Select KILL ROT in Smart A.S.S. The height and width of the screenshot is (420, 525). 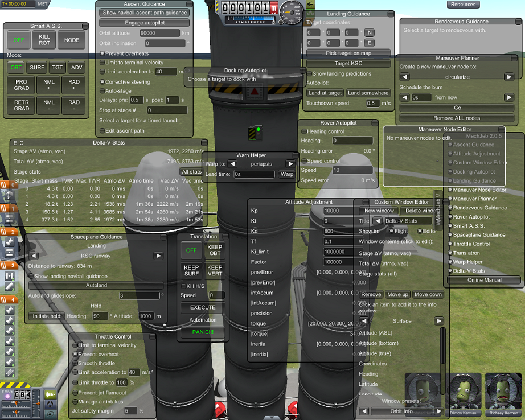(x=45, y=40)
